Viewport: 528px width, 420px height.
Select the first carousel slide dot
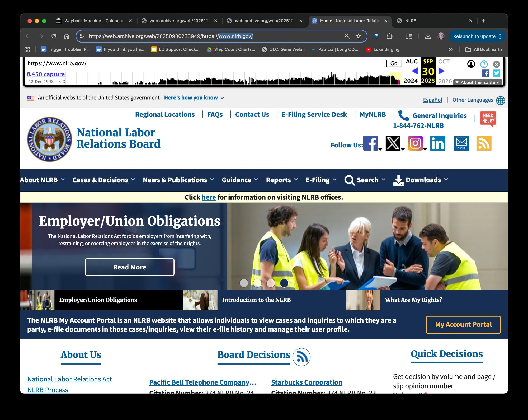pos(244,283)
